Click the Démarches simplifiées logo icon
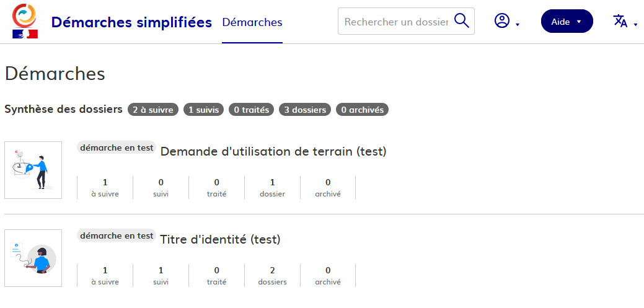The height and width of the screenshot is (308, 644). (x=25, y=21)
